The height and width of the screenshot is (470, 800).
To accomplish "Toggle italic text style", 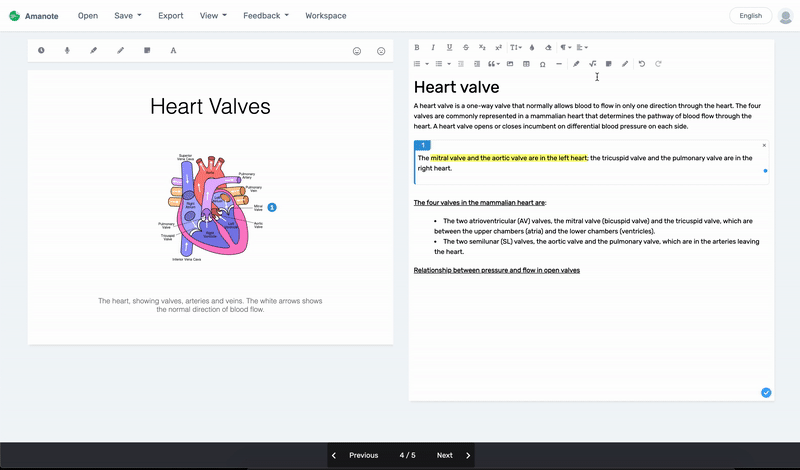I will pos(433,47).
